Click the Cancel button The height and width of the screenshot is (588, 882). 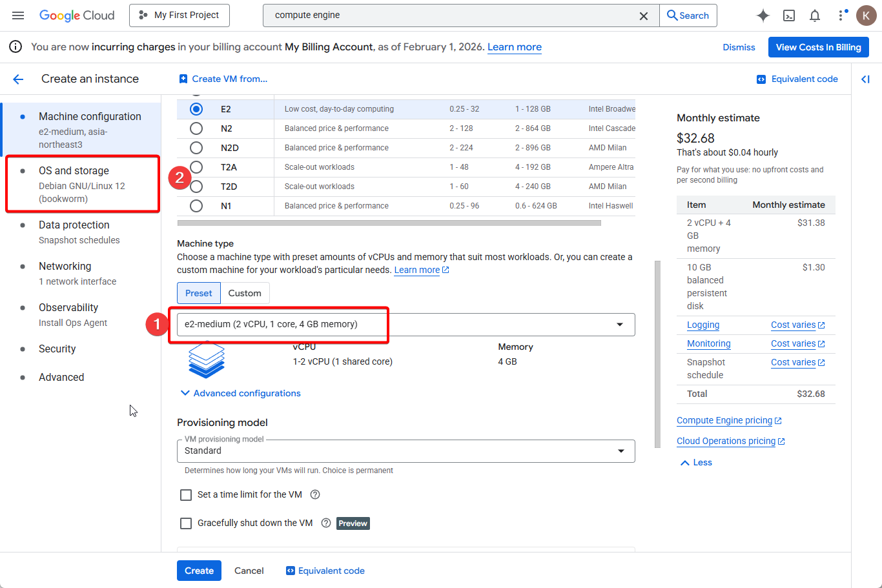point(249,571)
